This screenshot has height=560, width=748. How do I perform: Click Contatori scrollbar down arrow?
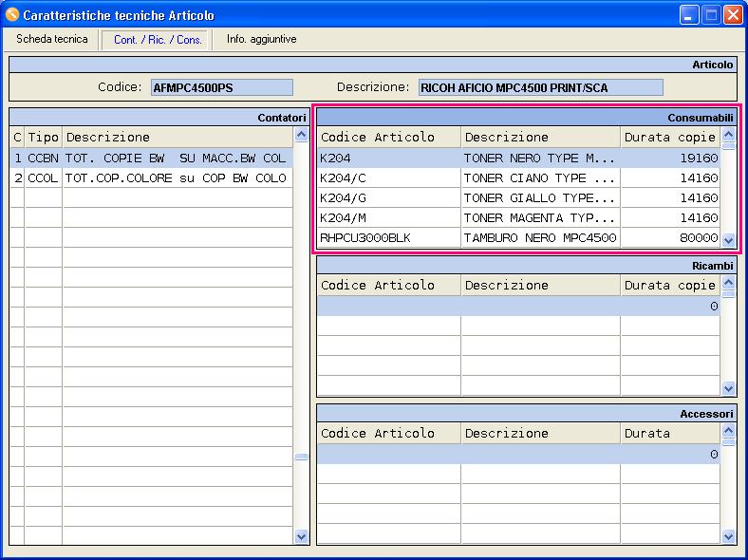point(301,536)
